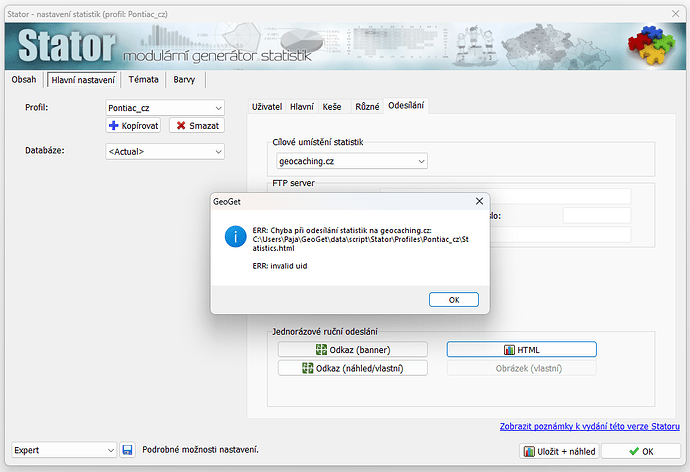Select the Odesílání sub-tab
Image resolution: width=690 pixels, height=472 pixels.
(x=406, y=105)
